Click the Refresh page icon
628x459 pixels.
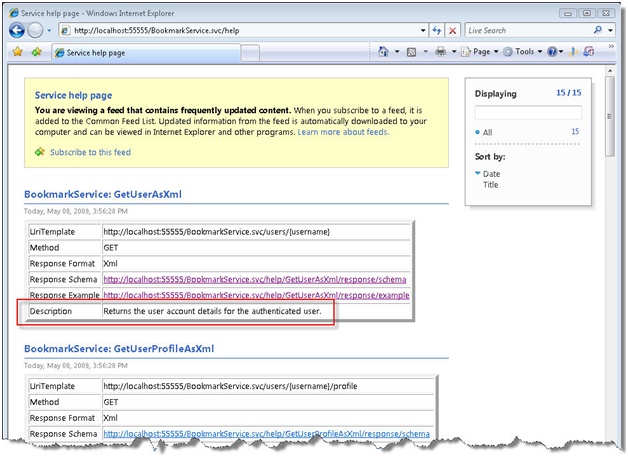[x=437, y=30]
